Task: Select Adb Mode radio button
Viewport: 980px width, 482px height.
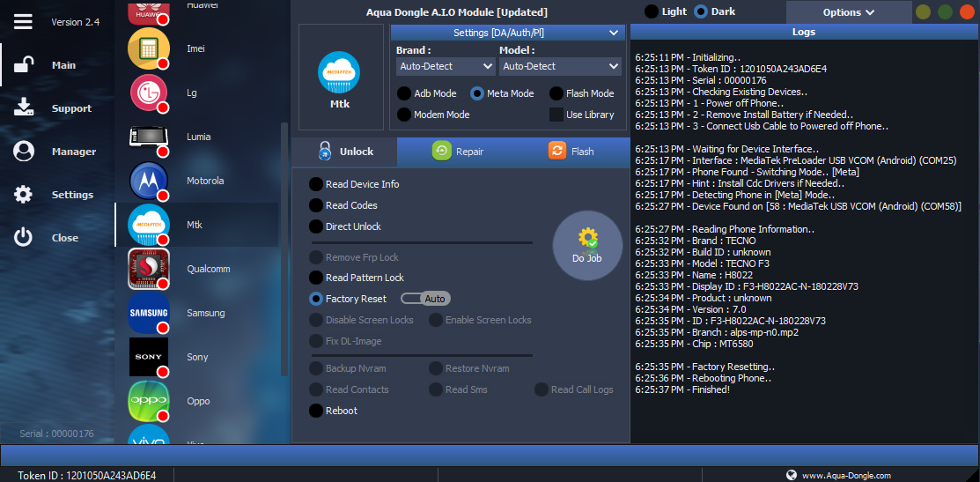Action: point(404,93)
